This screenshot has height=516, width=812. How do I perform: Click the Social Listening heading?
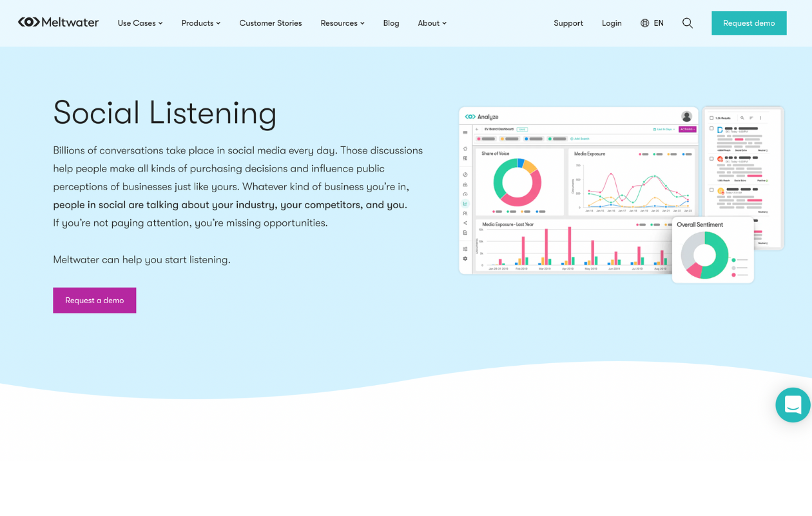click(165, 113)
